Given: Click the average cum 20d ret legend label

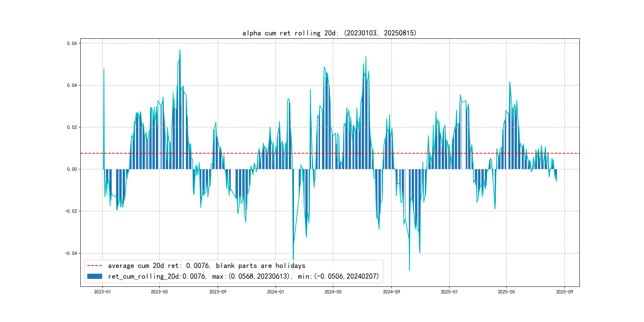Looking at the screenshot, I should (207, 266).
